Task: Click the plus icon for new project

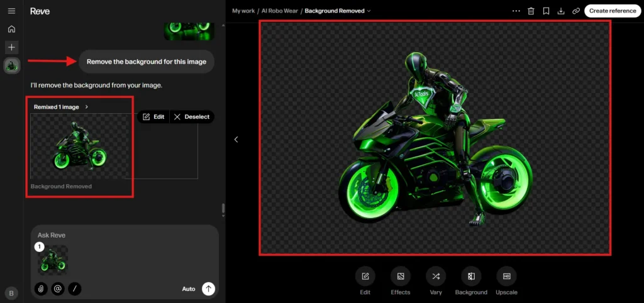Action: (11, 47)
